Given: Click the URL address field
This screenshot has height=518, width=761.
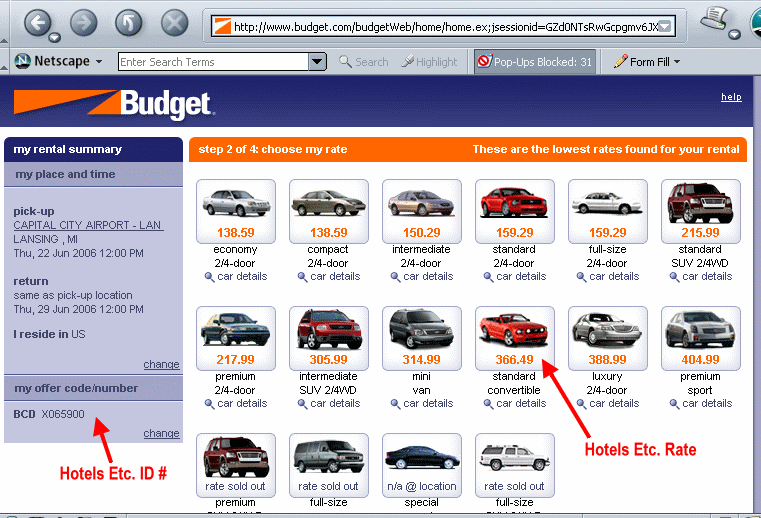Looking at the screenshot, I should (x=444, y=26).
